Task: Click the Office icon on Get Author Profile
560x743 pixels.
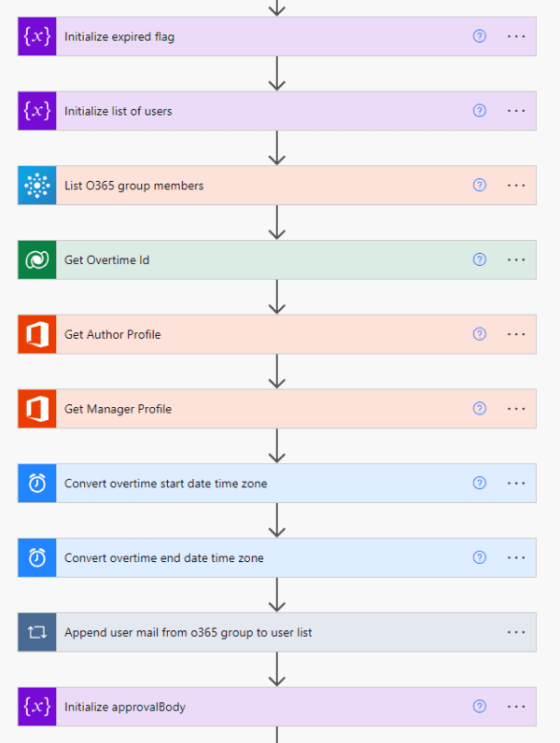Action: [37, 334]
